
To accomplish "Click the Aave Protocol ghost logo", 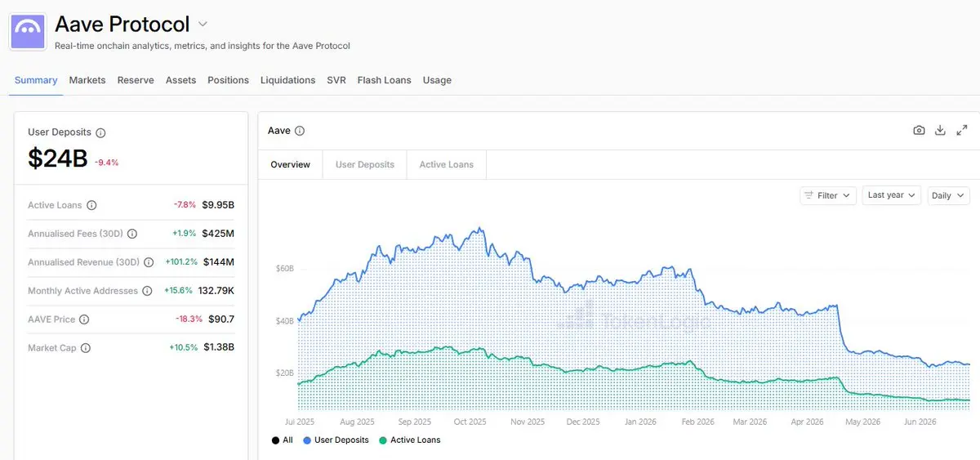I will click(28, 31).
